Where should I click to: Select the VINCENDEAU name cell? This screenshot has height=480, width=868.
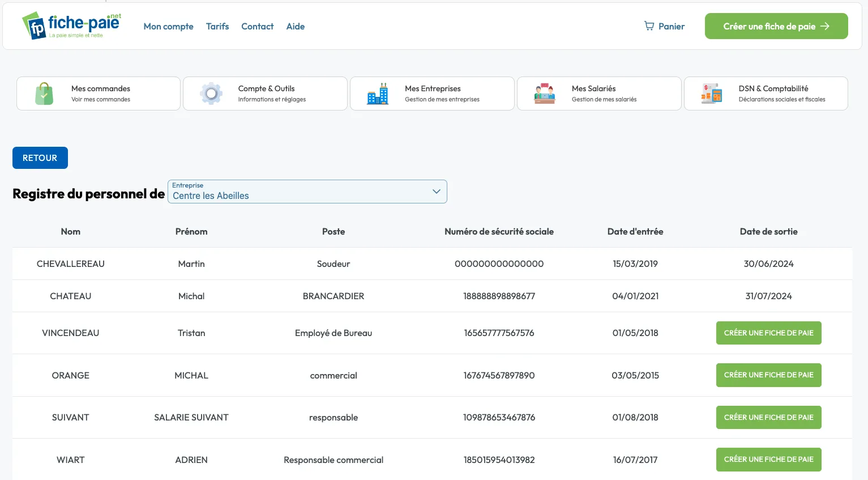coord(71,333)
